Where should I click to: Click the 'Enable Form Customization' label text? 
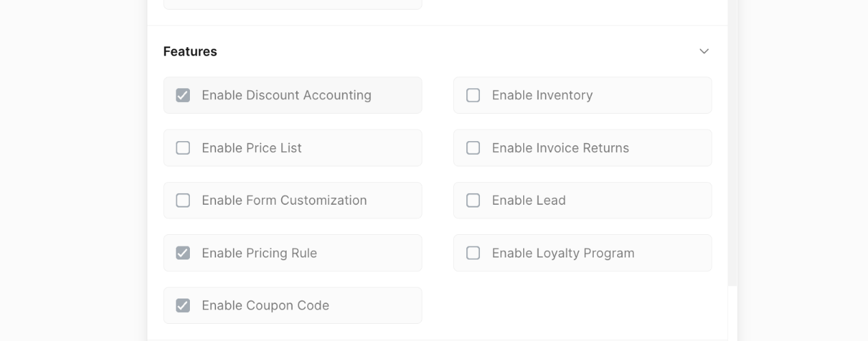[284, 201]
